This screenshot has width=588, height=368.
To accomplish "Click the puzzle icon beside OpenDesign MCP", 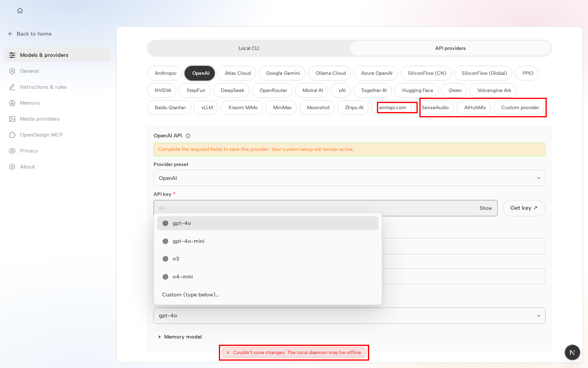I will tap(12, 135).
